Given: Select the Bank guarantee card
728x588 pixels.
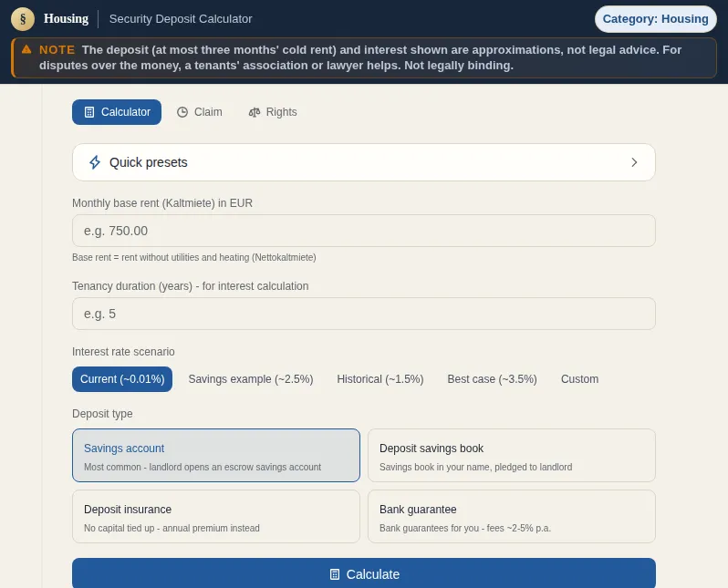Looking at the screenshot, I should (x=512, y=517).
